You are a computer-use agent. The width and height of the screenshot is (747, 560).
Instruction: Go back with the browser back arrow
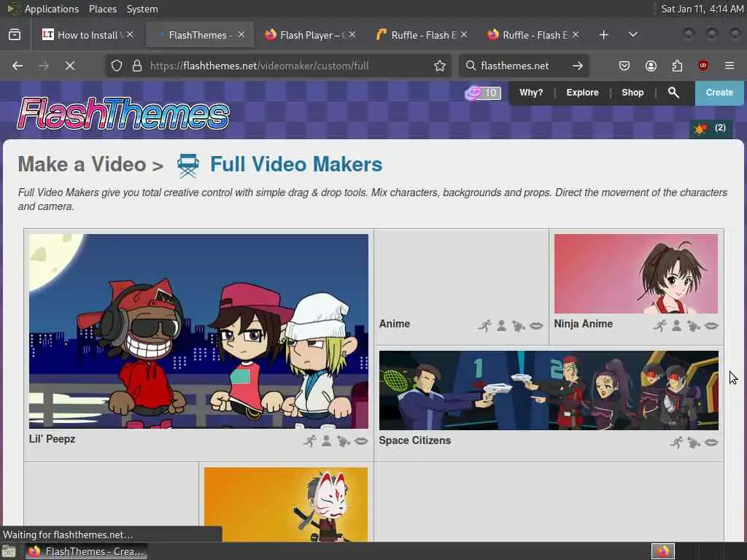coord(18,66)
